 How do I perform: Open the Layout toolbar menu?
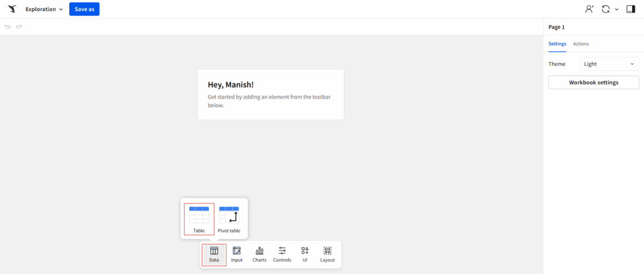[327, 255]
